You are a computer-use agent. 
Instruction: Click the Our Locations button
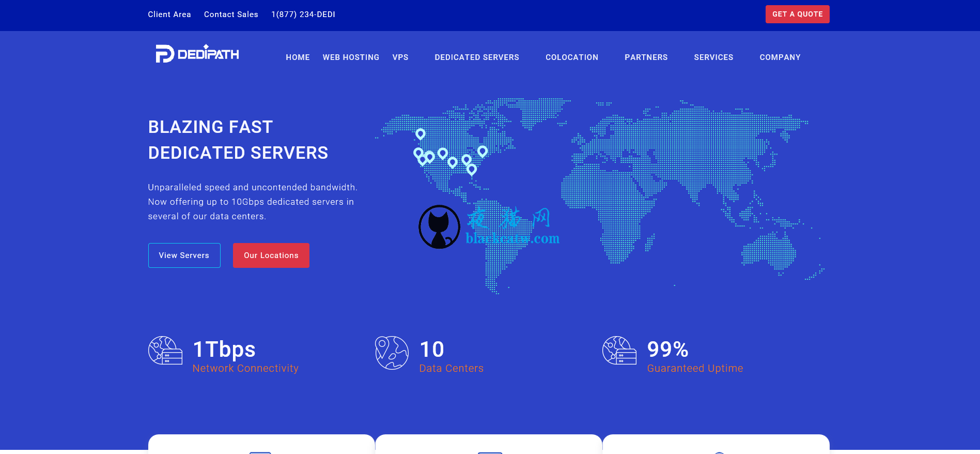click(x=271, y=255)
